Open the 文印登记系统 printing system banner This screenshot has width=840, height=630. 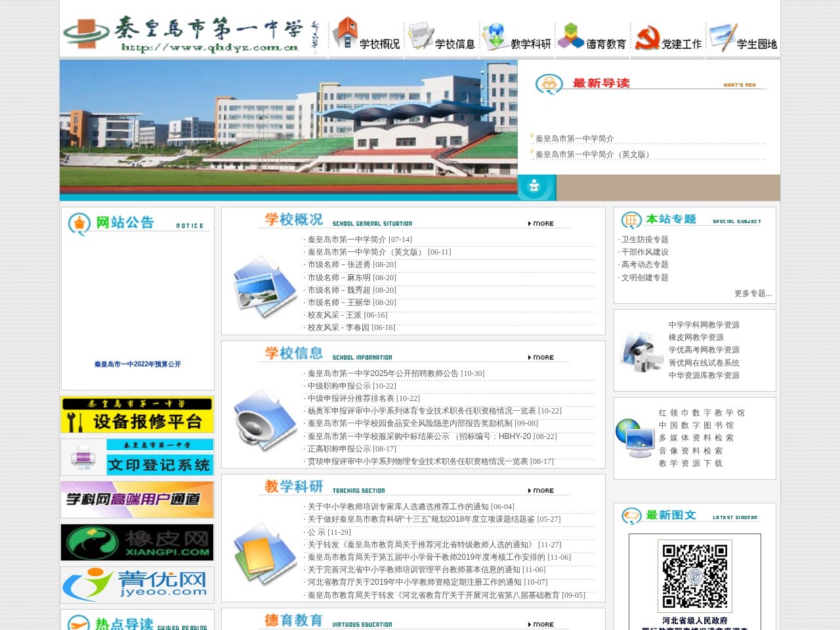coord(136,457)
